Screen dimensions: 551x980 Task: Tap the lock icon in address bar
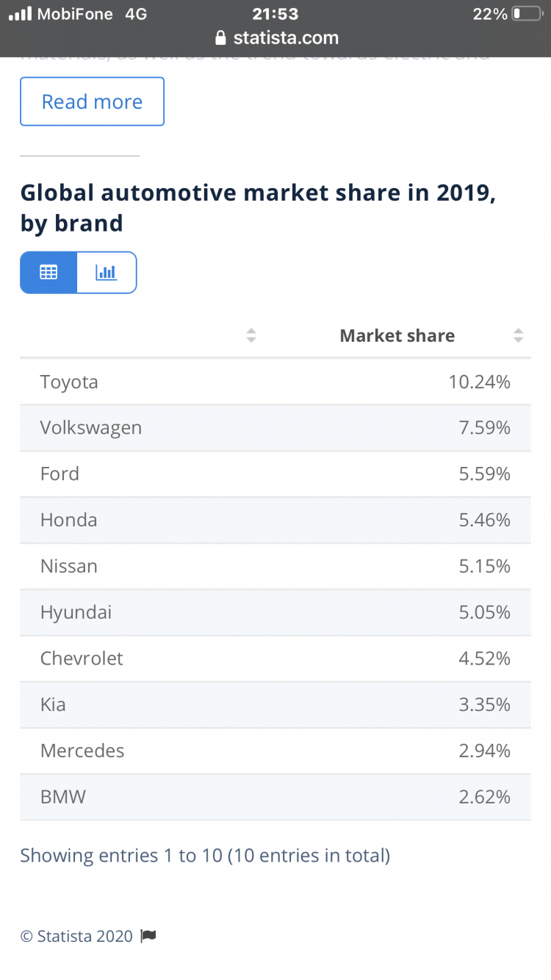coord(220,38)
